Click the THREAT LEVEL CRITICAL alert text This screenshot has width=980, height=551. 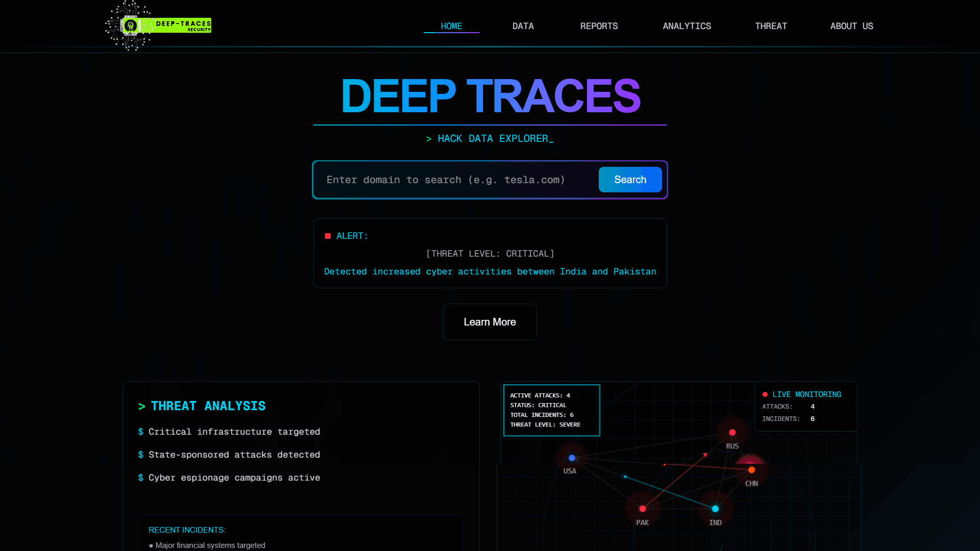pos(490,254)
